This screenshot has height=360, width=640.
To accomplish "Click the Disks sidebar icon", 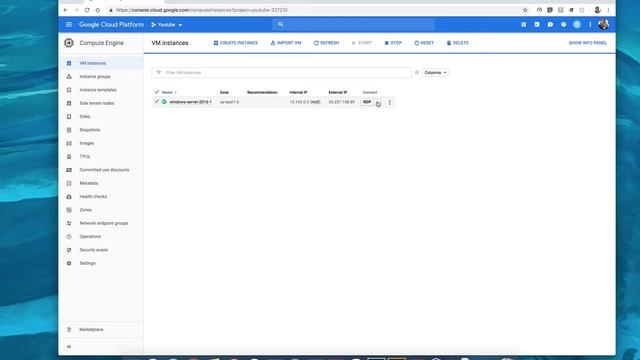I will [69, 117].
